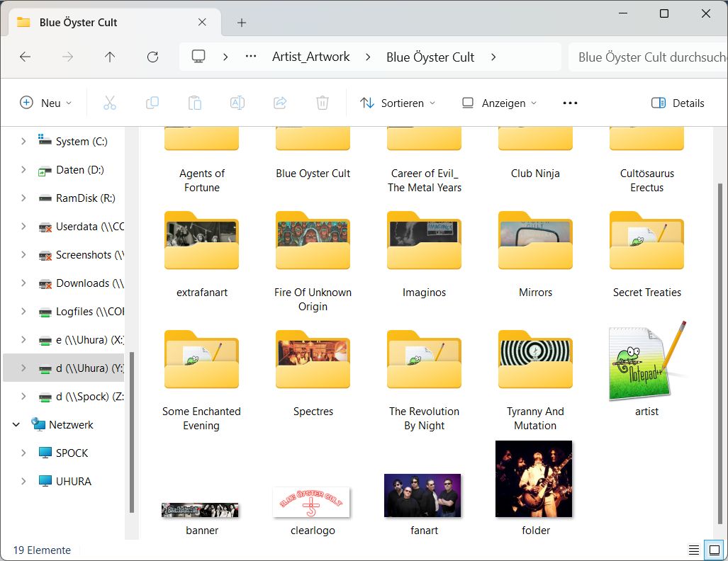Open the toolbar more options ellipsis
This screenshot has height=561, width=728.
(570, 103)
